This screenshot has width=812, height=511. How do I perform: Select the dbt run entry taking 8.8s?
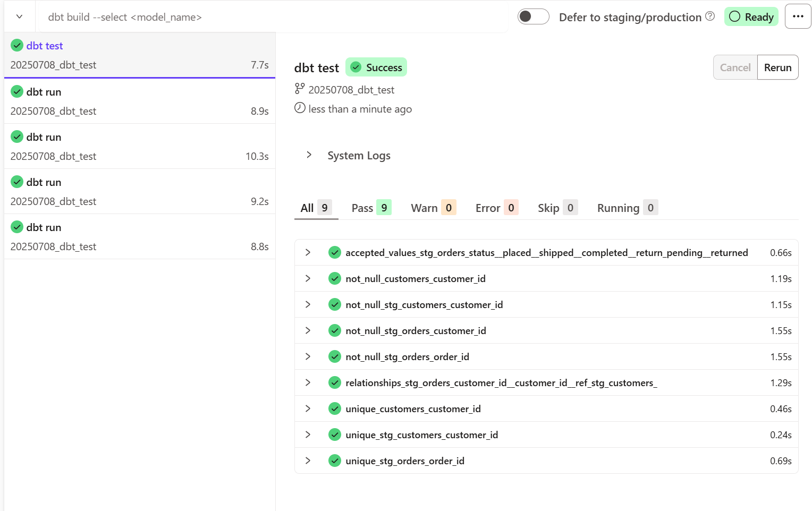(x=140, y=236)
